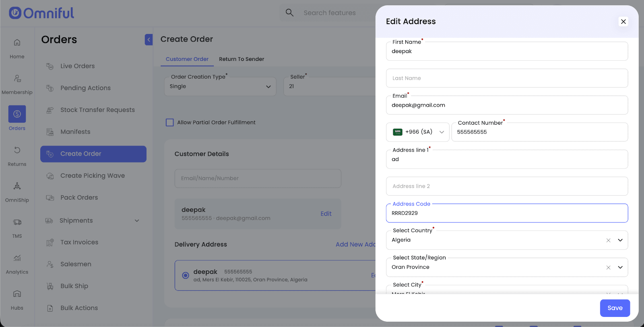Enable Allow Partial Order Fulfillment checkbox
Image resolution: width=644 pixels, height=327 pixels.
pyautogui.click(x=170, y=123)
